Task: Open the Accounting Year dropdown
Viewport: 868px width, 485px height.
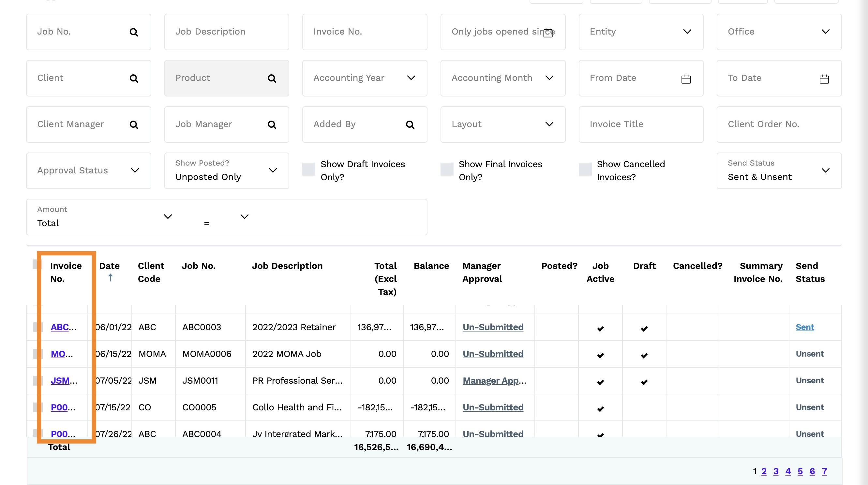Action: pyautogui.click(x=411, y=78)
